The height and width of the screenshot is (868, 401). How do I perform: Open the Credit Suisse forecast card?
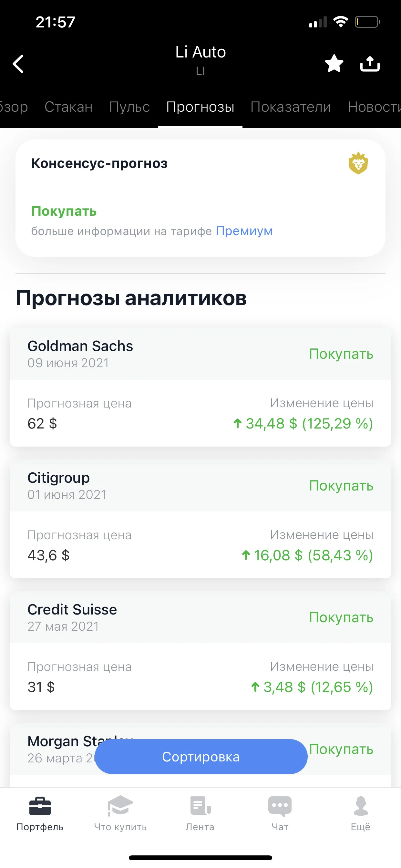click(x=200, y=651)
